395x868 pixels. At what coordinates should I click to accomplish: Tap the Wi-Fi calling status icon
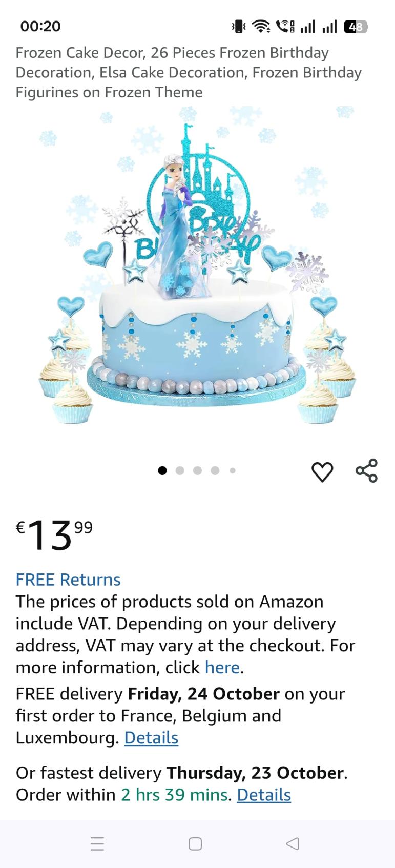(285, 26)
